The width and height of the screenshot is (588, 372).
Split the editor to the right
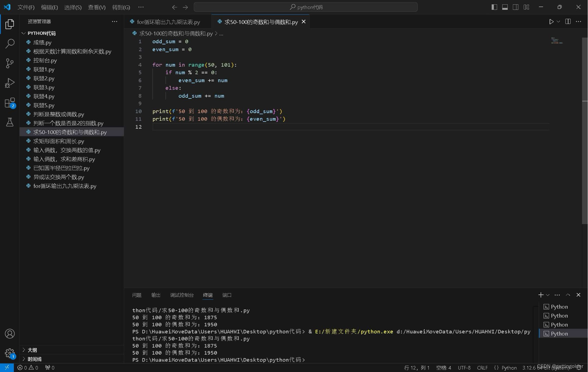[x=568, y=22]
